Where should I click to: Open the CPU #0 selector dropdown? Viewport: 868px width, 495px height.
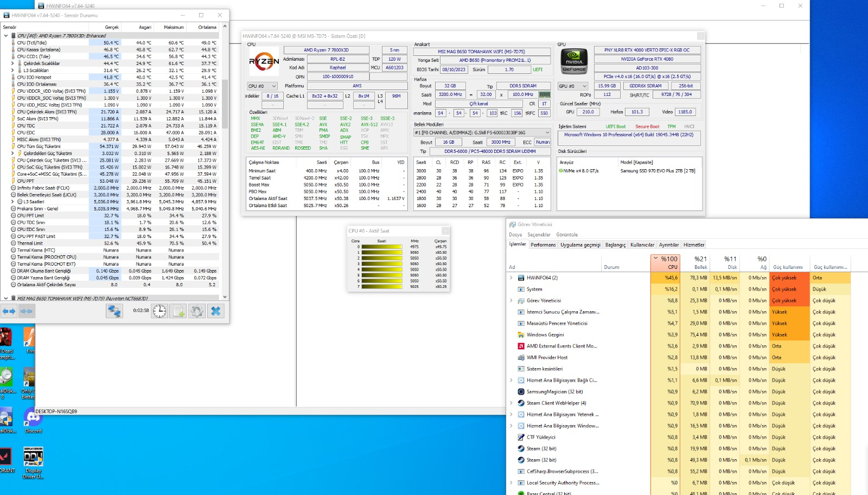pos(263,86)
